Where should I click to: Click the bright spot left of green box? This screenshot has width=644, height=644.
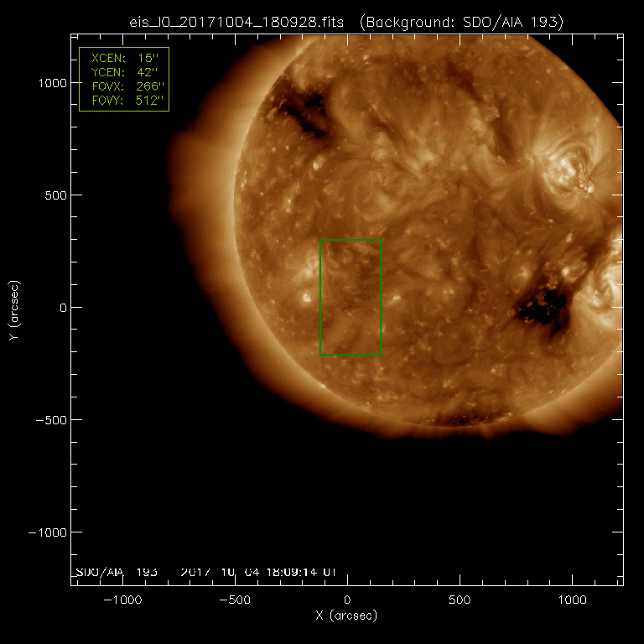306,297
